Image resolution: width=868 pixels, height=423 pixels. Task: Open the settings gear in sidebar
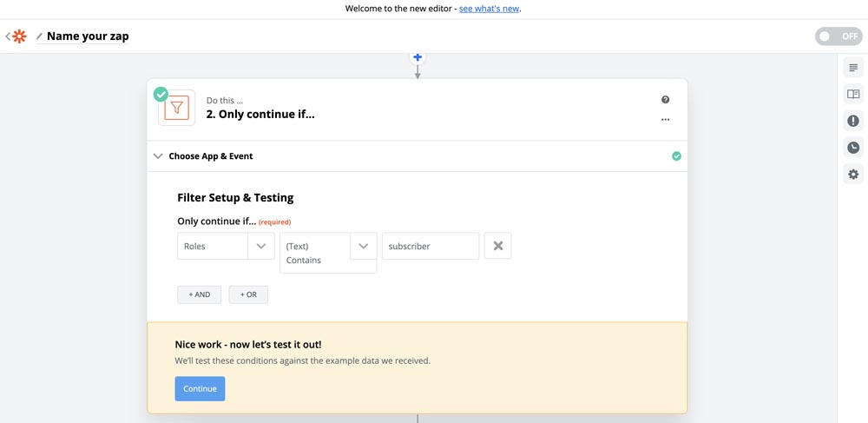pyautogui.click(x=853, y=175)
